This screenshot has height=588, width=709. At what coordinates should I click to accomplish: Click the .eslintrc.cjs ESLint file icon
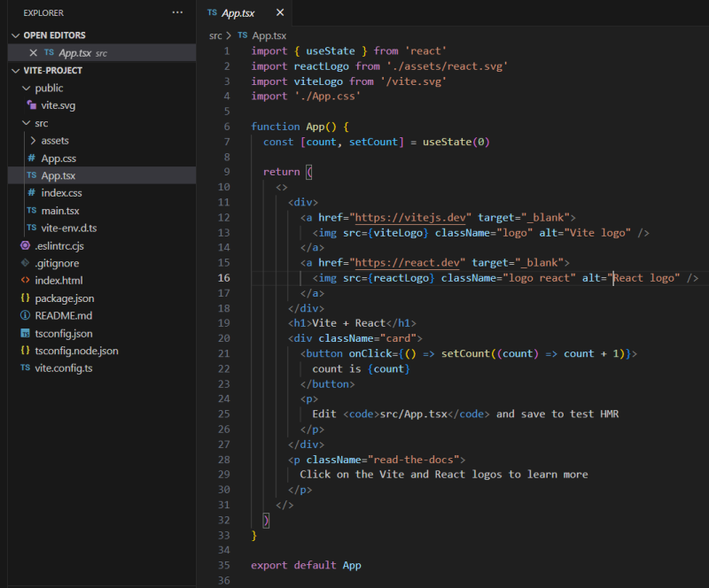tap(26, 245)
